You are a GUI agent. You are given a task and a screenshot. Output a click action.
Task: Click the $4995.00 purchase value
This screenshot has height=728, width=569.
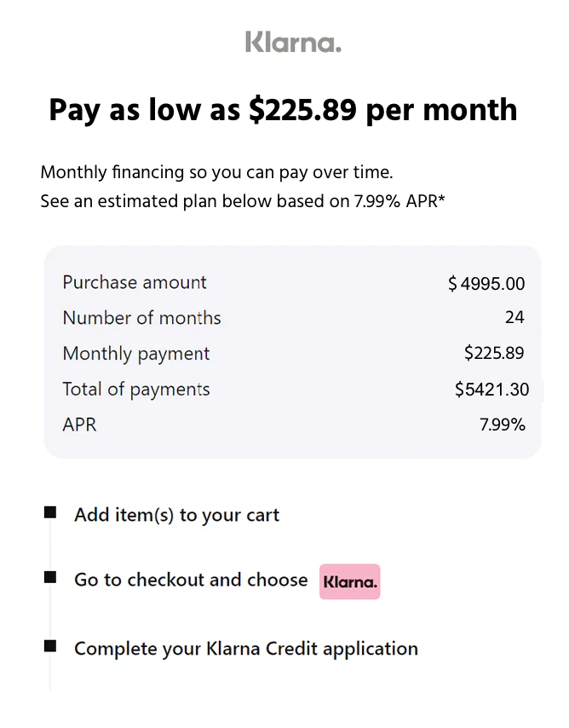click(x=486, y=284)
